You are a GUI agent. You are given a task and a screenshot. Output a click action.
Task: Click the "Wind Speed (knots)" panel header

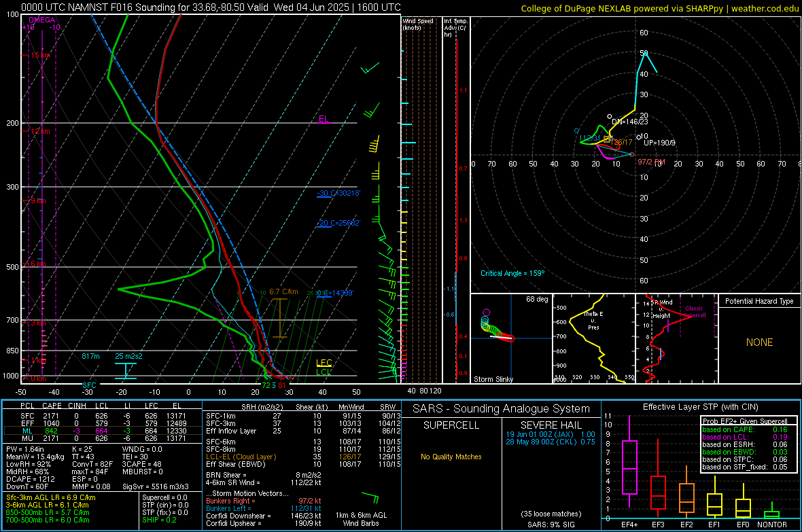tap(417, 24)
